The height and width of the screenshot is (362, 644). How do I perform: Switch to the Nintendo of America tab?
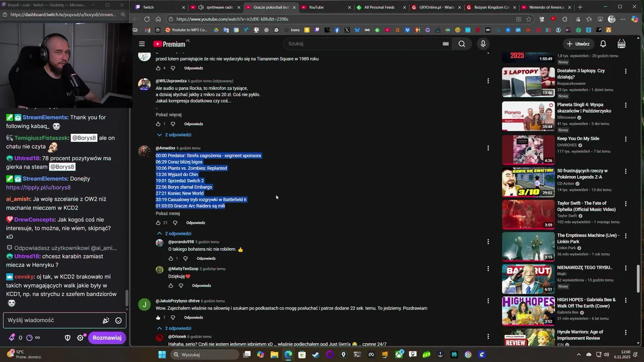545,7
